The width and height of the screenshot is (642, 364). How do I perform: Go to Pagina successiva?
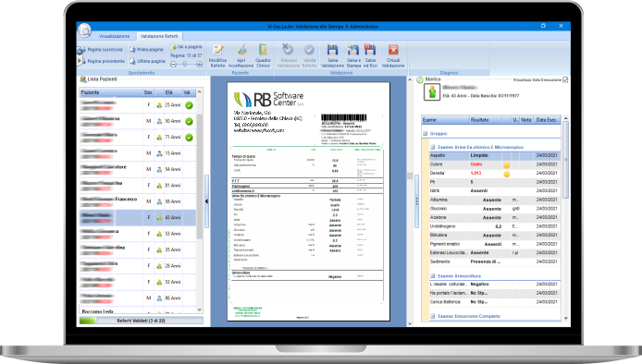pos(100,50)
